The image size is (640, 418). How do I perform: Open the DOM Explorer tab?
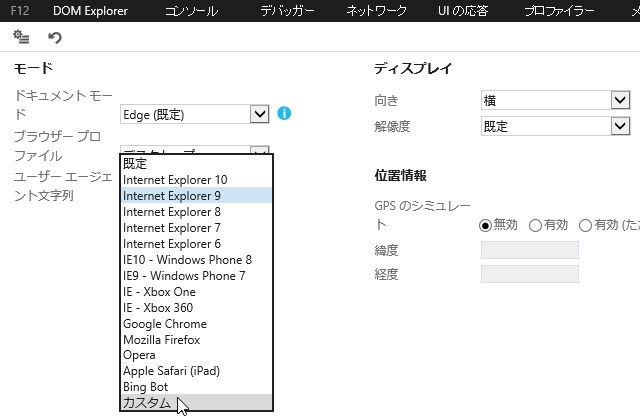90,11
